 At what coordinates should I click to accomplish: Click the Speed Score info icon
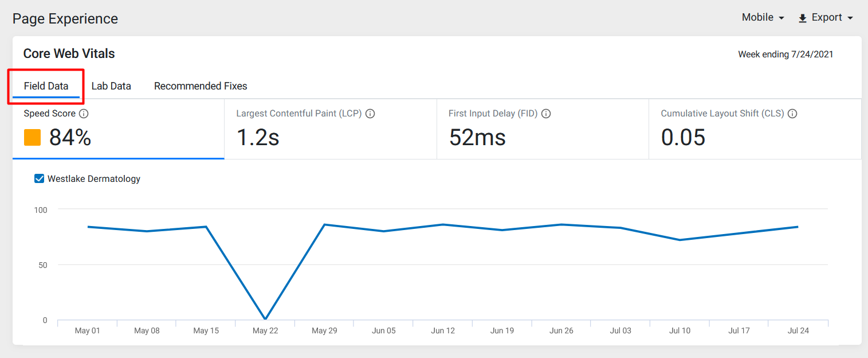pos(84,114)
